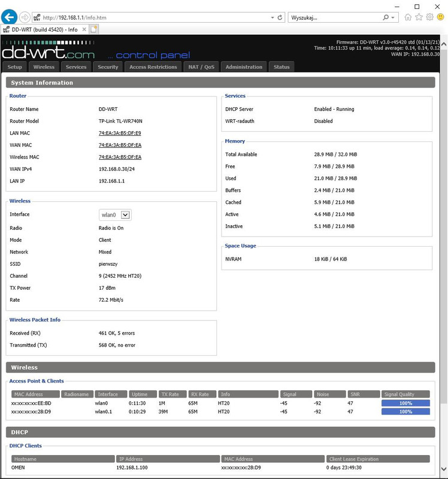Click DHCP Server Enabled - Running status

[334, 109]
